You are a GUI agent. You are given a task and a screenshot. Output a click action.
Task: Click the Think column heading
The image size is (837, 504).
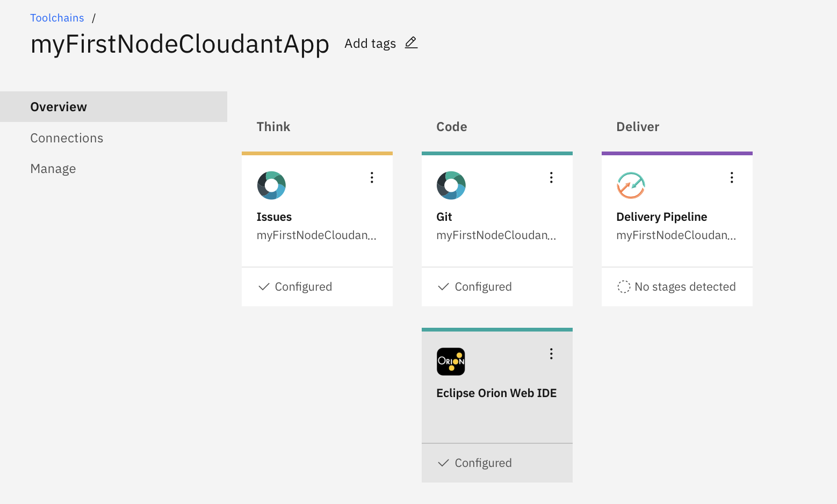point(273,127)
